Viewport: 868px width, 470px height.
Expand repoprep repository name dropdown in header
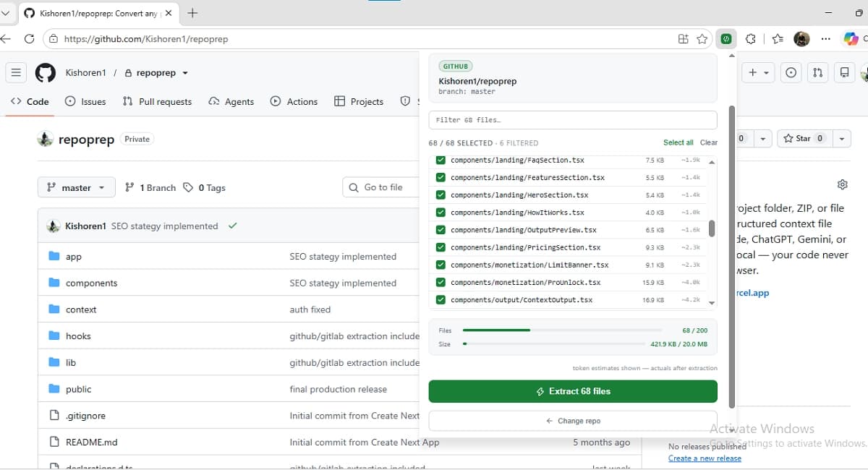[x=185, y=73]
